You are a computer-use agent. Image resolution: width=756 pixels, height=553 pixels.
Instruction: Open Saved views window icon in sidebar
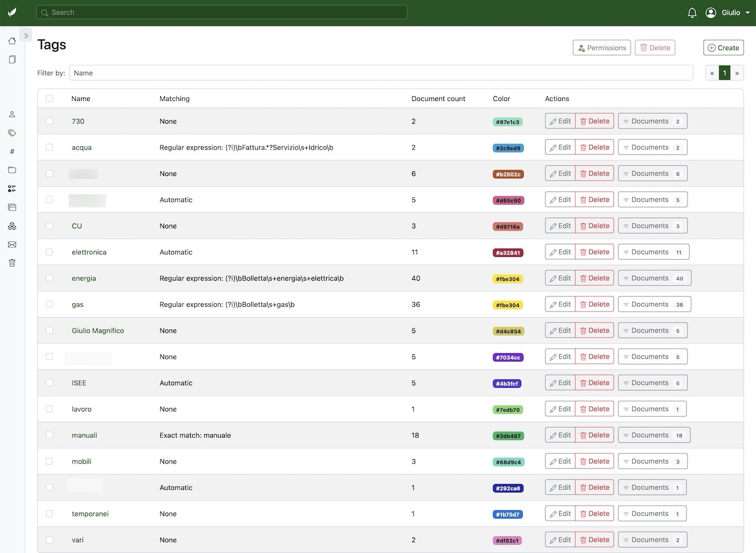click(12, 207)
